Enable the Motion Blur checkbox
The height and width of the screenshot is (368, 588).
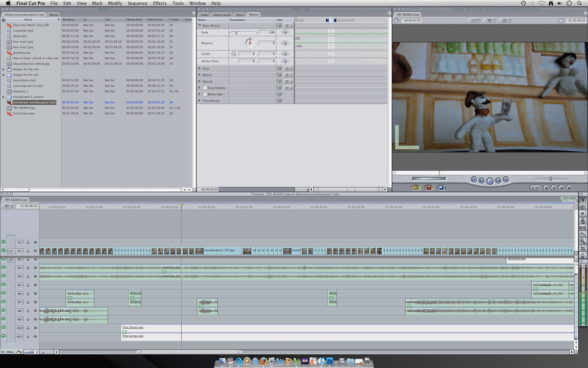(205, 94)
